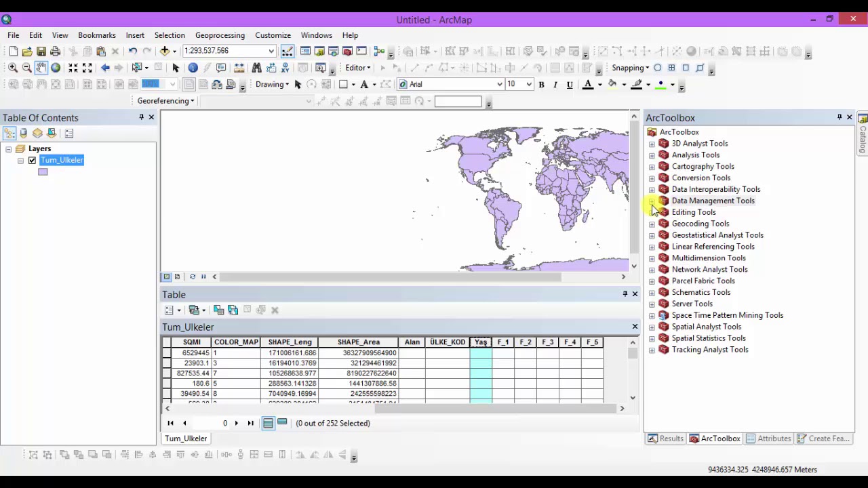The width and height of the screenshot is (868, 488).
Task: Toggle Underline text formatting
Action: [570, 85]
